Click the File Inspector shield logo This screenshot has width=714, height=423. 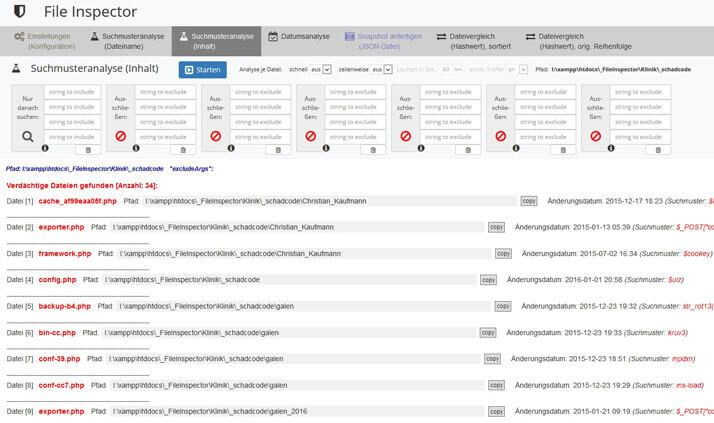coord(21,11)
